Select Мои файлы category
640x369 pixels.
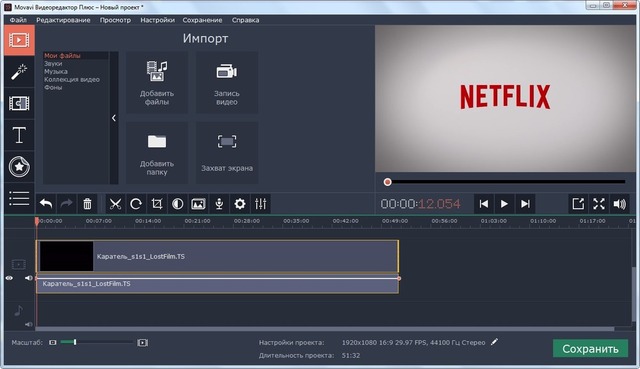pos(62,56)
